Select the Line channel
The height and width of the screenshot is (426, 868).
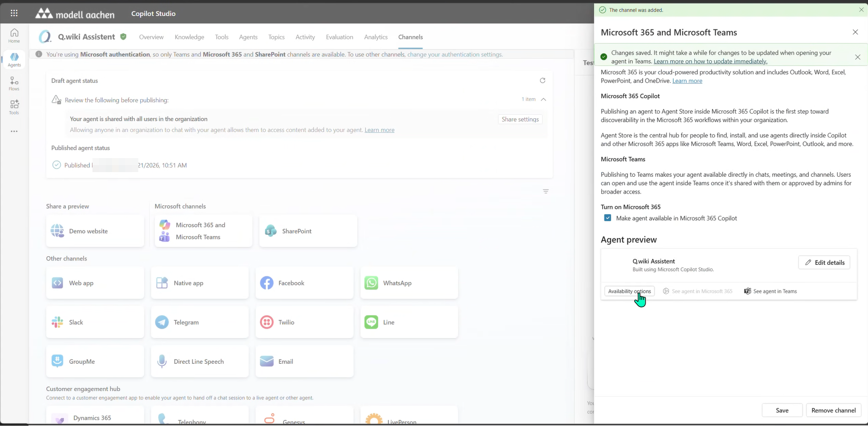409,322
